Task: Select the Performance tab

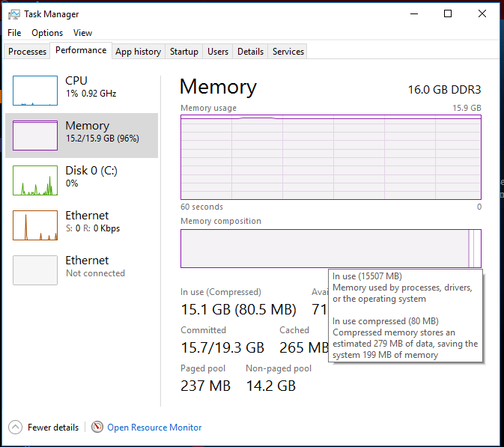Action: coord(81,50)
